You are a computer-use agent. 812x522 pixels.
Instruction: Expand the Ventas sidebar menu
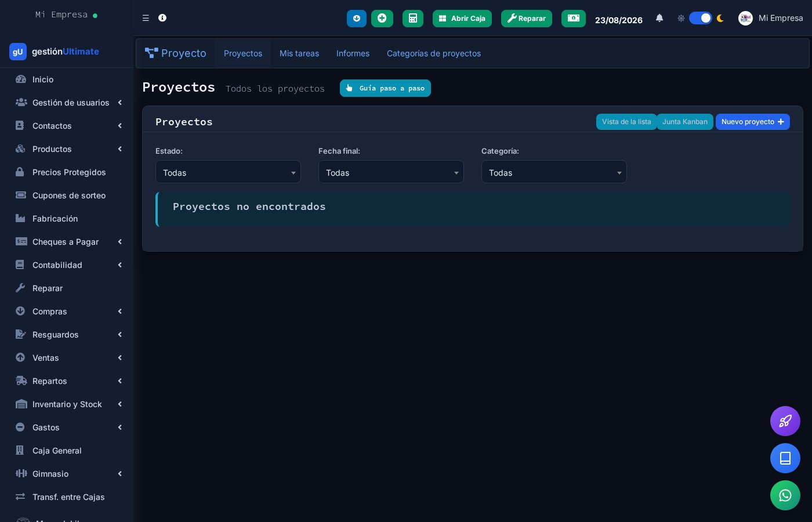click(67, 358)
